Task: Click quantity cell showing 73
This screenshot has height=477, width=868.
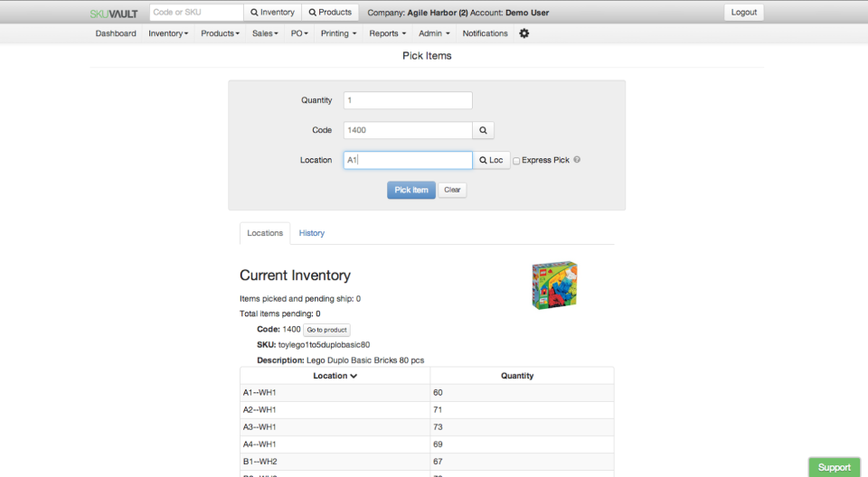Action: (x=522, y=426)
